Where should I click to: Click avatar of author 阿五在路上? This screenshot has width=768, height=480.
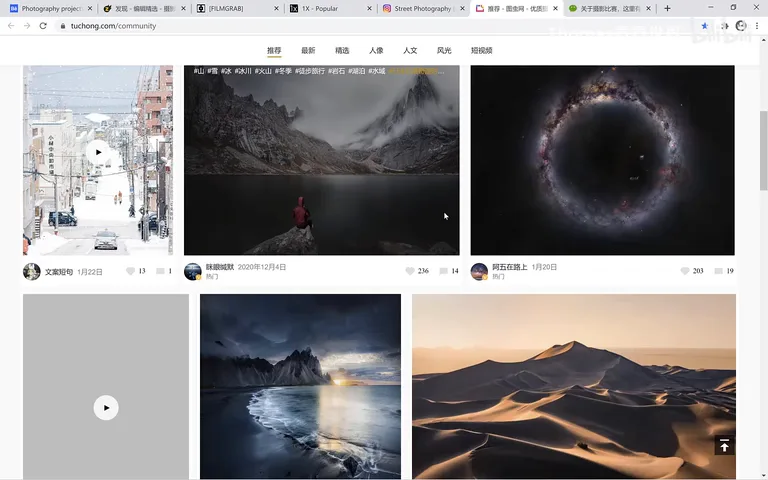click(479, 271)
